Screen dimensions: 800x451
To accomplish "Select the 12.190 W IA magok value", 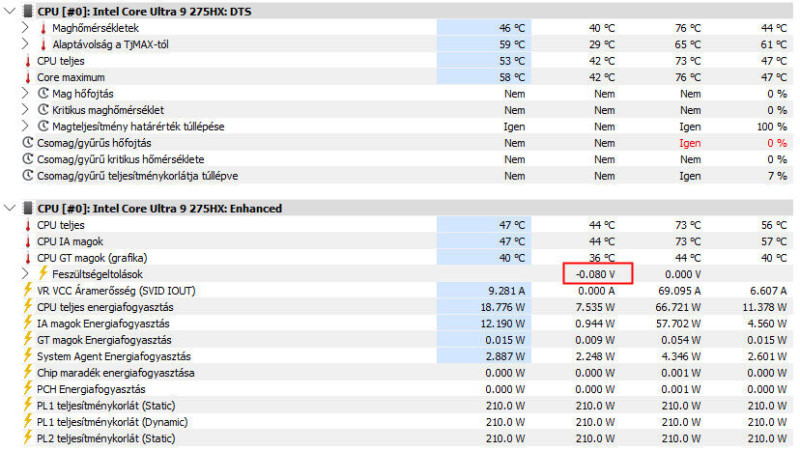I will [x=503, y=323].
